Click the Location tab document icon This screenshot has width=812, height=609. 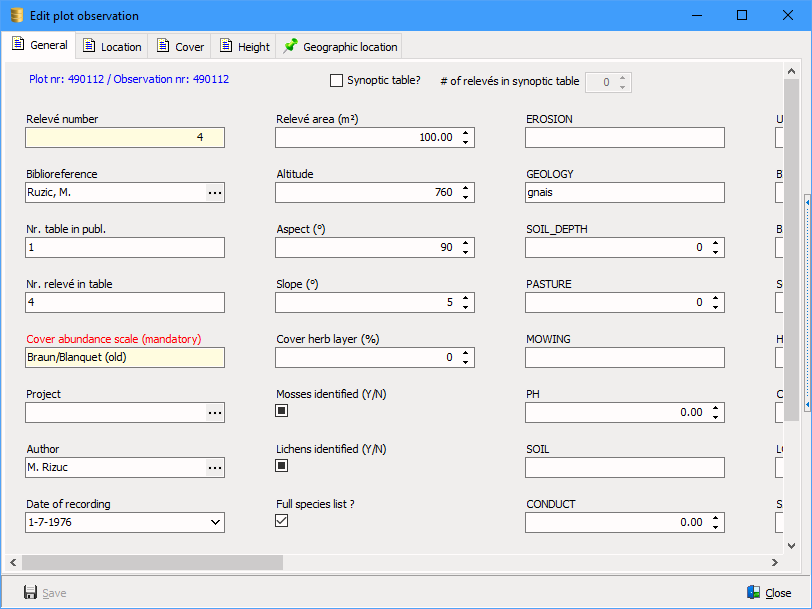pos(89,46)
